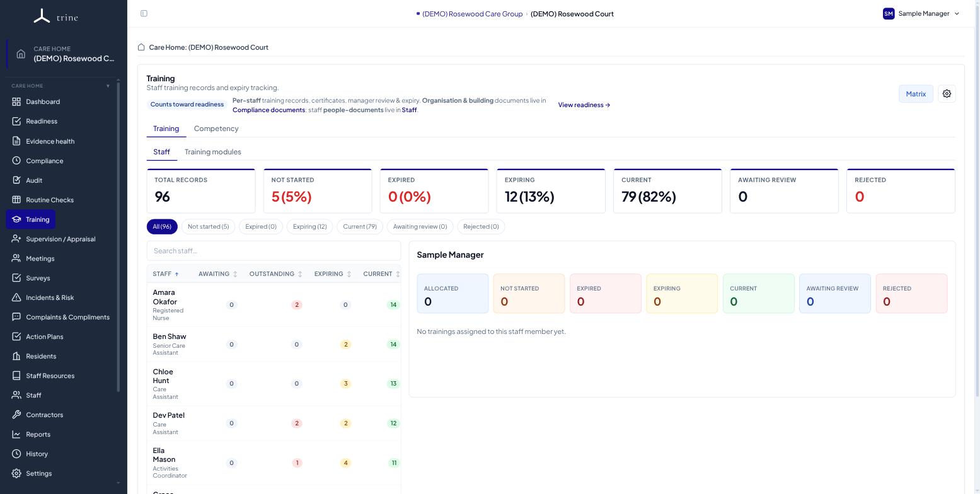
Task: Filter by Rejected (0) chip
Action: 481,227
